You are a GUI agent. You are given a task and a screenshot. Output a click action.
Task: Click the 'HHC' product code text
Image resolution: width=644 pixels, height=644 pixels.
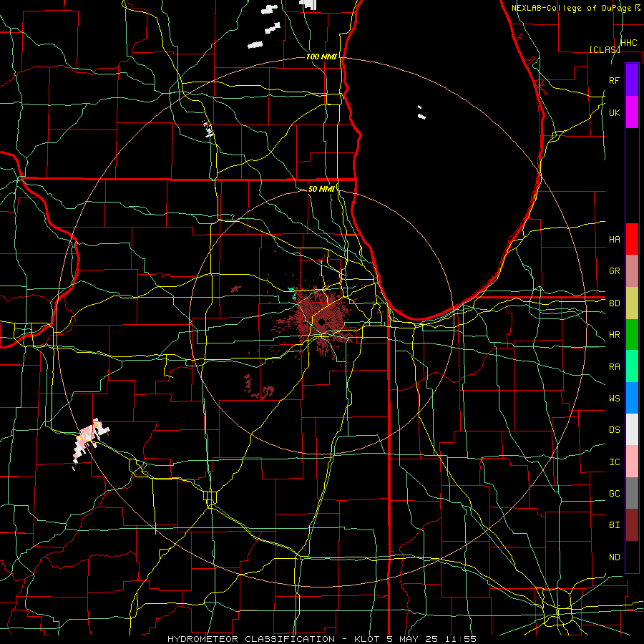click(x=628, y=43)
